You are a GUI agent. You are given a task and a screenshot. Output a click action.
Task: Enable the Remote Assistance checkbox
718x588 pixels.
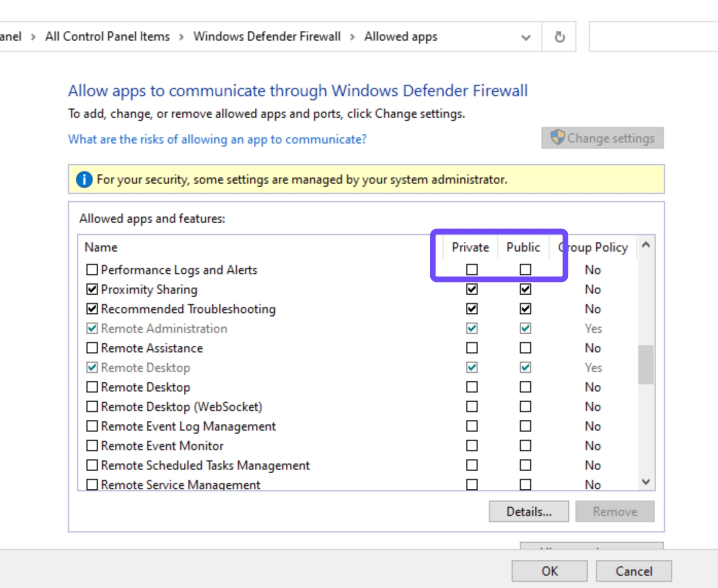[x=92, y=348]
